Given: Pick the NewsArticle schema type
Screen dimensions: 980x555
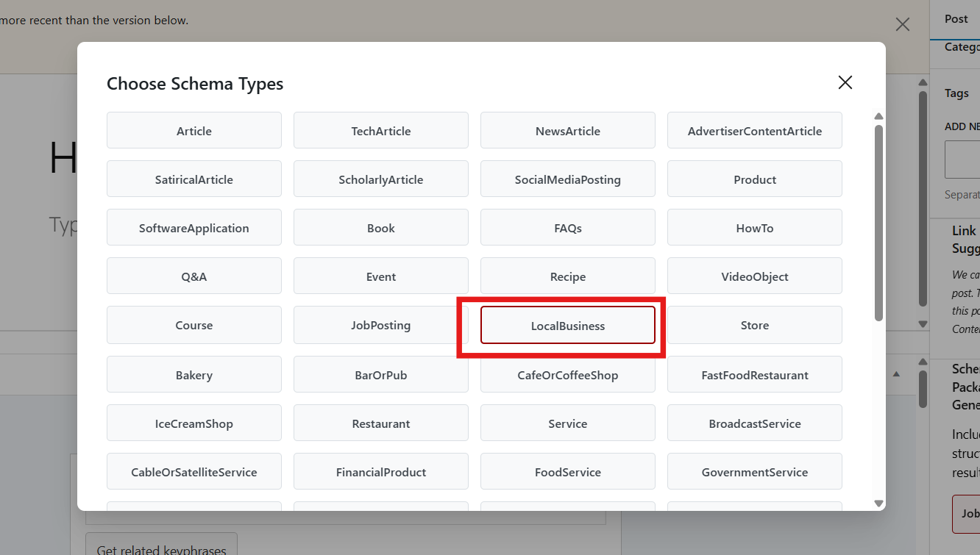Looking at the screenshot, I should (568, 131).
